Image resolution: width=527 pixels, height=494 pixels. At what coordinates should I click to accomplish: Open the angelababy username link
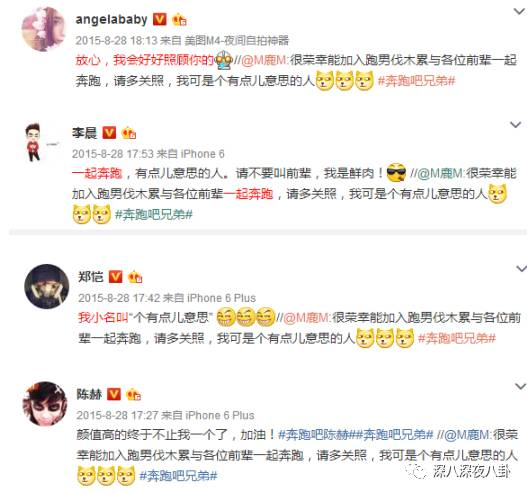(111, 19)
